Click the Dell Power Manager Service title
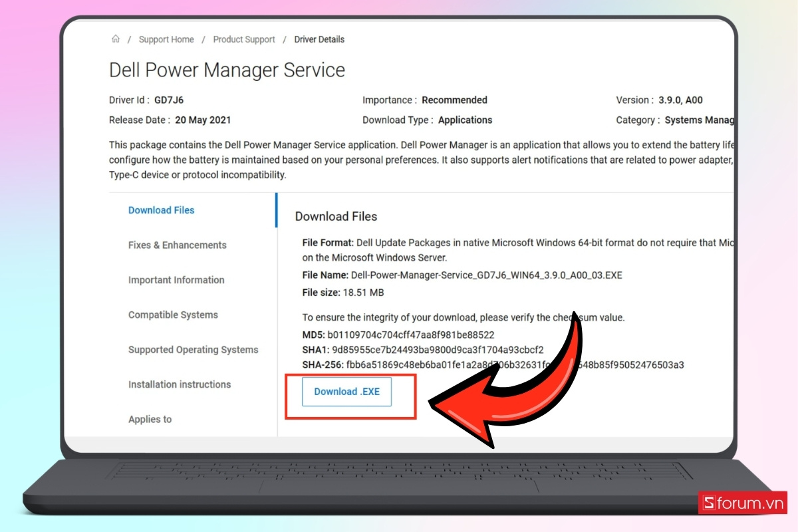The width and height of the screenshot is (798, 532). click(227, 70)
